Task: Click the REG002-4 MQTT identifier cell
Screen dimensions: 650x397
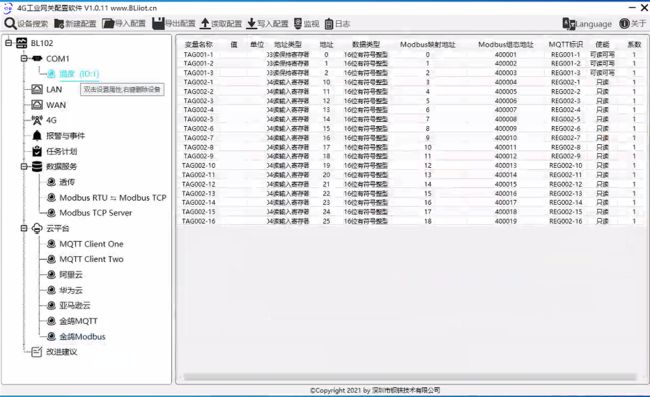Action: pyautogui.click(x=566, y=110)
